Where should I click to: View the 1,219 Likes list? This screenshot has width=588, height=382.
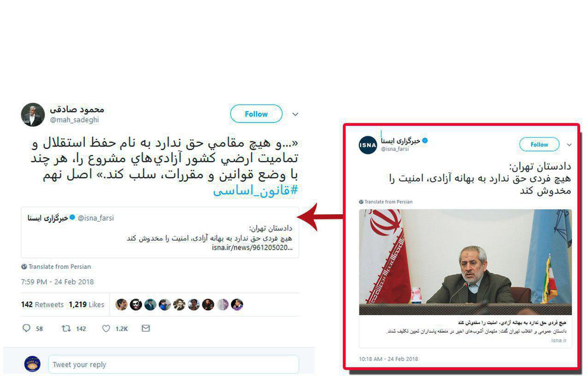click(87, 305)
